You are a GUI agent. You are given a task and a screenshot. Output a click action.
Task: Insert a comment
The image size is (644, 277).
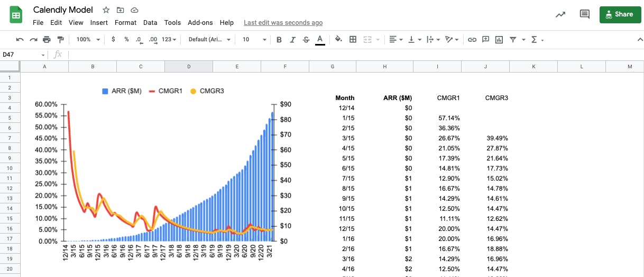tap(485, 39)
